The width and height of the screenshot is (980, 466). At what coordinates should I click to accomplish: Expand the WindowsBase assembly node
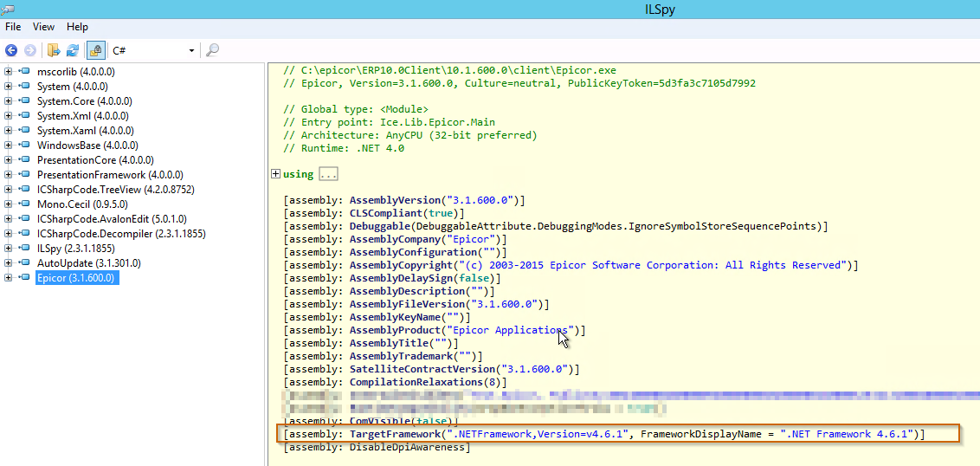coord(8,146)
